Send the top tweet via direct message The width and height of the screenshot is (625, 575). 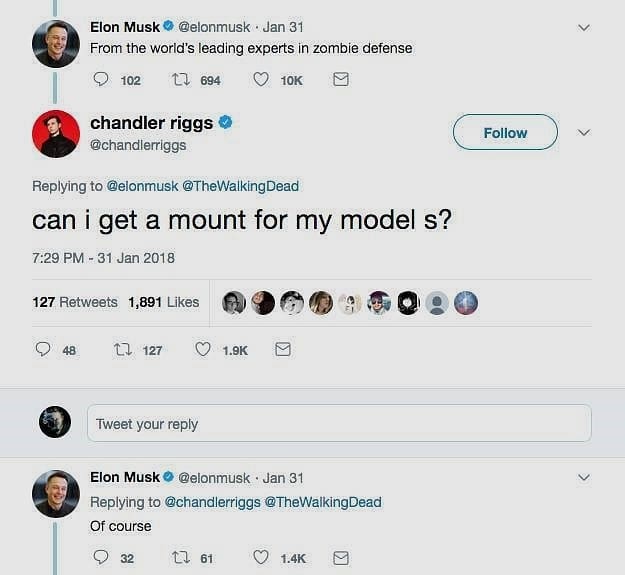pos(341,80)
